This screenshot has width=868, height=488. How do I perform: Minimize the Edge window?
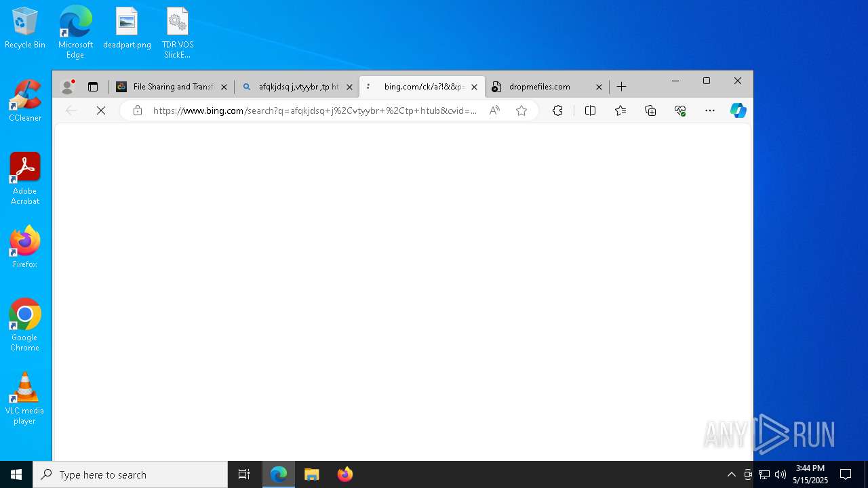[x=675, y=81]
